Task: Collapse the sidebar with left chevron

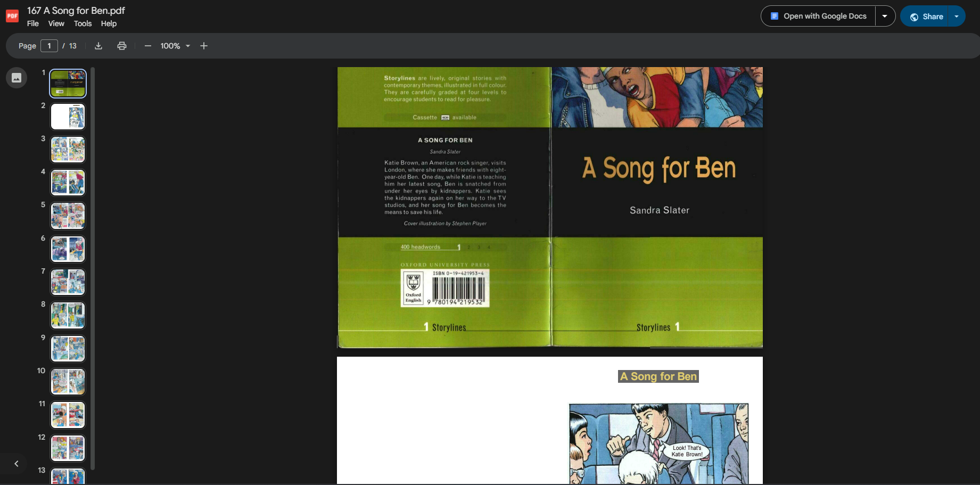Action: point(17,464)
